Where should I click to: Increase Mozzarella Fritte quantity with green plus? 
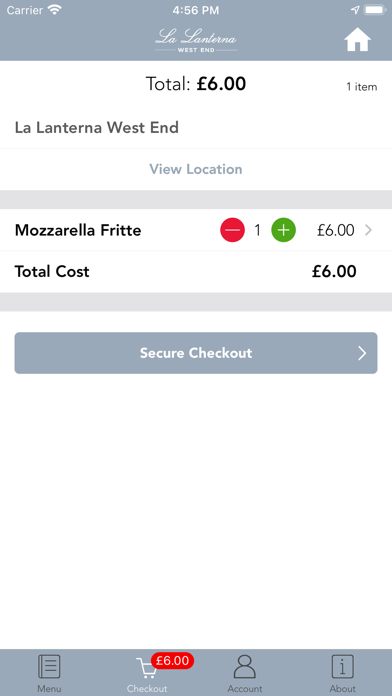pos(284,230)
